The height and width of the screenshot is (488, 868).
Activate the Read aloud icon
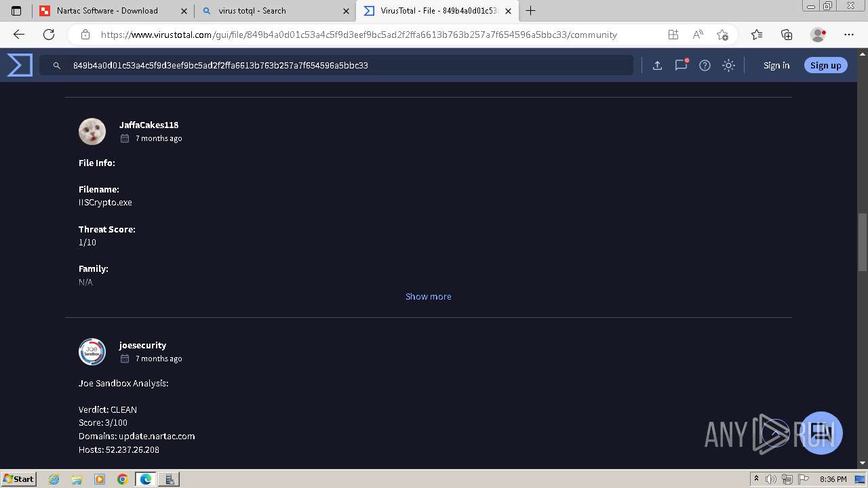pyautogui.click(x=697, y=35)
